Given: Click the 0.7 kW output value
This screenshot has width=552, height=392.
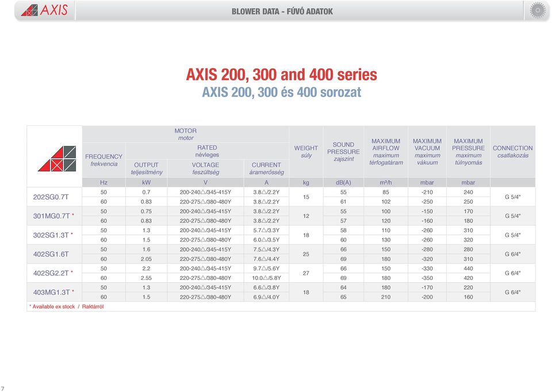Looking at the screenshot, I should pyautogui.click(x=147, y=192).
